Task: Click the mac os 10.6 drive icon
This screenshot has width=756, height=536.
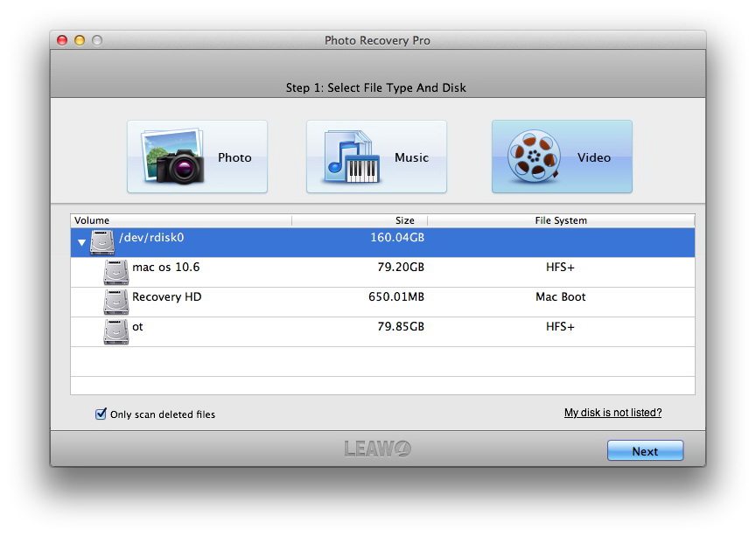Action: pyautogui.click(x=116, y=272)
